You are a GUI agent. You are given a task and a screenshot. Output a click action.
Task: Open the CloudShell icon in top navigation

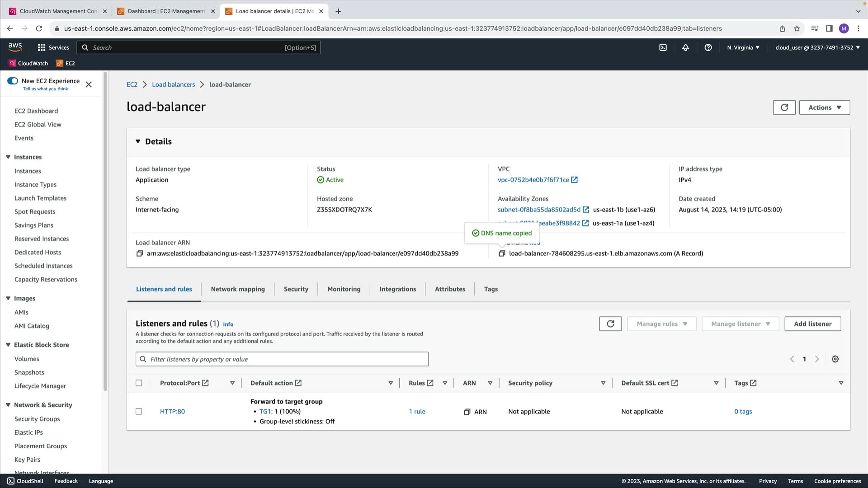tap(663, 47)
